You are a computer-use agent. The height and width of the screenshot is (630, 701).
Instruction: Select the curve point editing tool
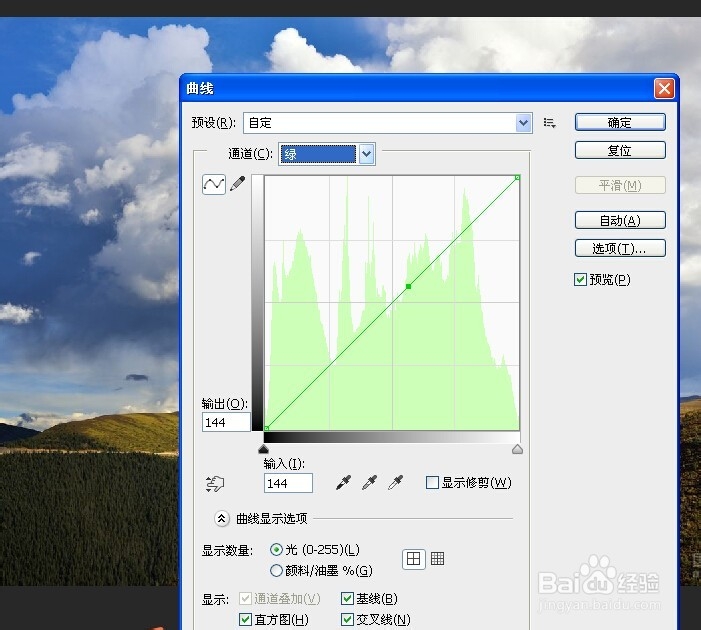pyautogui.click(x=214, y=184)
